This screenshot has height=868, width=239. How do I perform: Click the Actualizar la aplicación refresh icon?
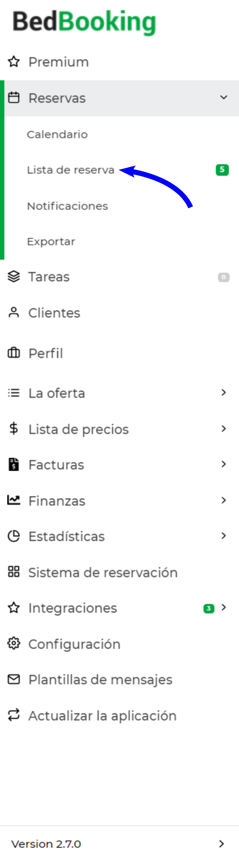[14, 715]
